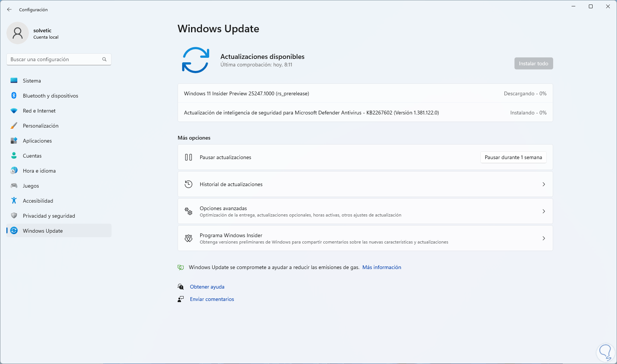Viewport: 617px width, 364px height.
Task: Click the Windows Update refresh arrows icon
Action: 14,231
